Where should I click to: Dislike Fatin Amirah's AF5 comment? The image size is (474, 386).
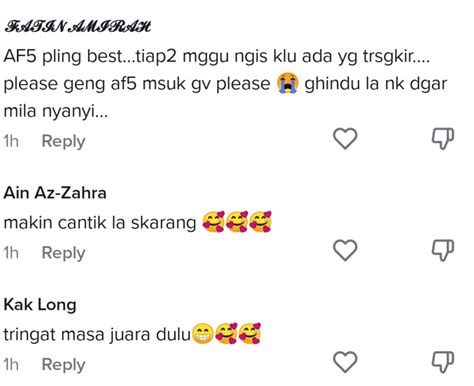point(443,139)
